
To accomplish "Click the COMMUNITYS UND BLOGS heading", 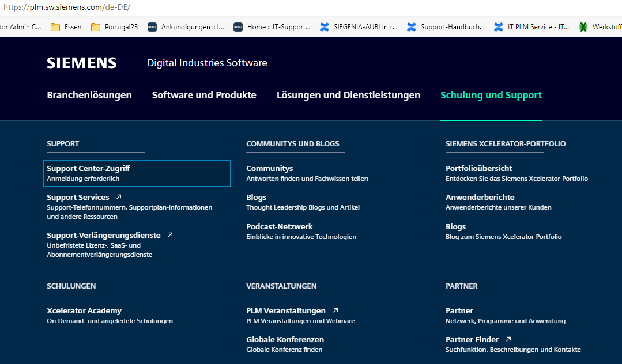I will pos(293,143).
